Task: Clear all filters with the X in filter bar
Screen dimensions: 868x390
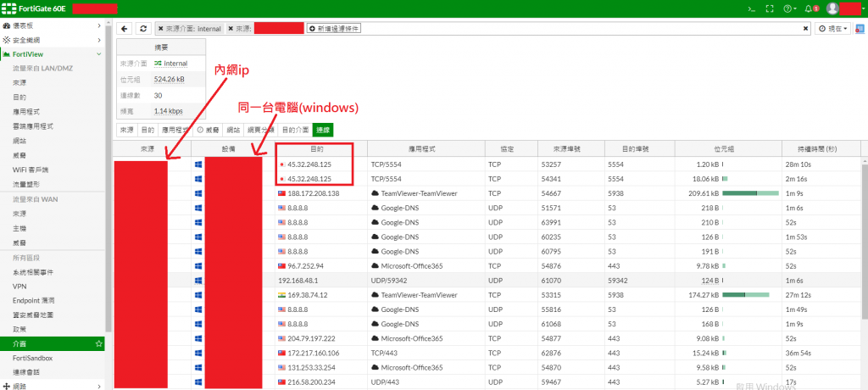Action: click(x=805, y=29)
